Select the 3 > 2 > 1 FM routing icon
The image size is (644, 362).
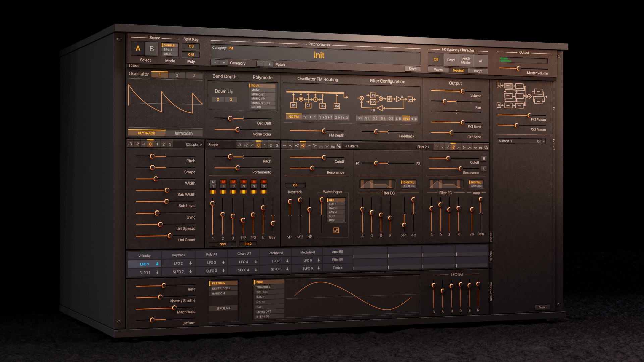tap(326, 118)
